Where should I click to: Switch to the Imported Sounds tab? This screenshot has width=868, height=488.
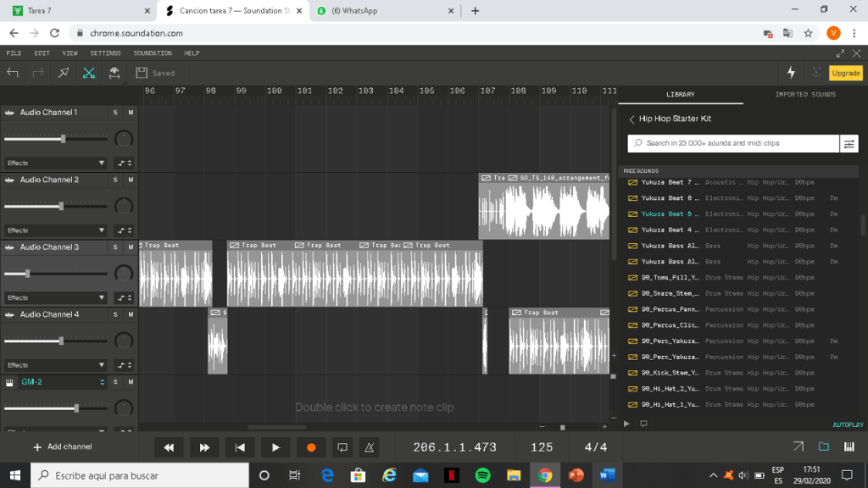[x=804, y=94]
